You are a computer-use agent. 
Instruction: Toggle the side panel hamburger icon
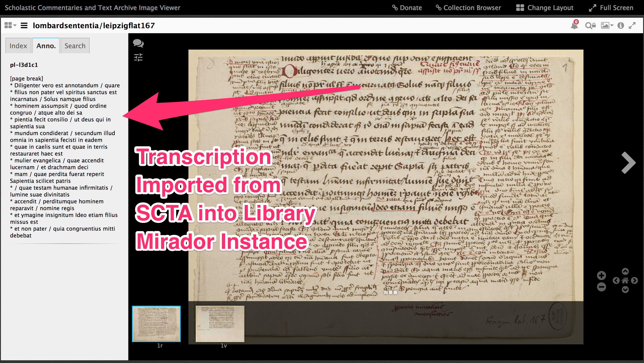click(24, 25)
